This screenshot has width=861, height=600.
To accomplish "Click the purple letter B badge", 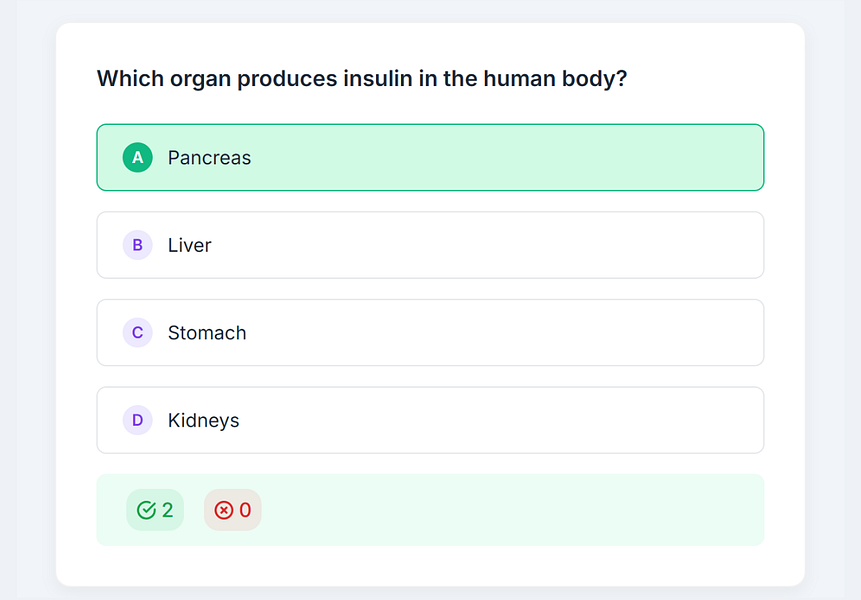I will tap(138, 245).
